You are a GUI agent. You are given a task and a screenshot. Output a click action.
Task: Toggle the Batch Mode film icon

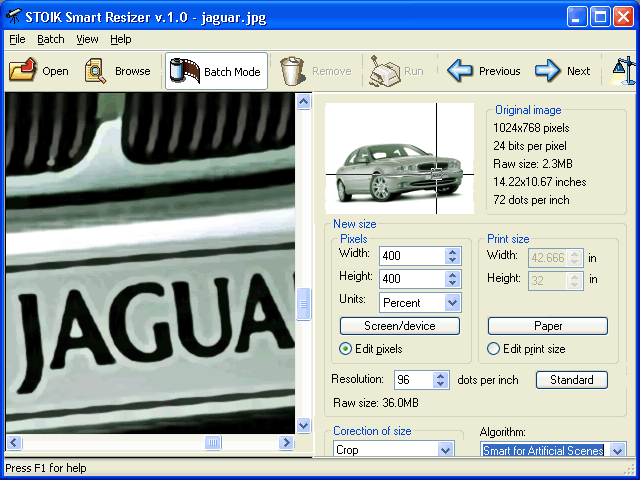click(184, 71)
